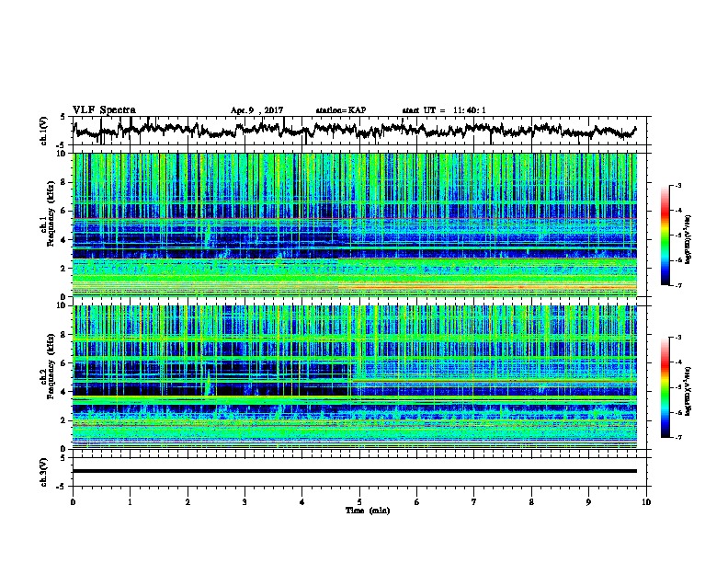Click the "start UT = 11:40: 1" label
The width and height of the screenshot is (728, 563).
click(444, 110)
